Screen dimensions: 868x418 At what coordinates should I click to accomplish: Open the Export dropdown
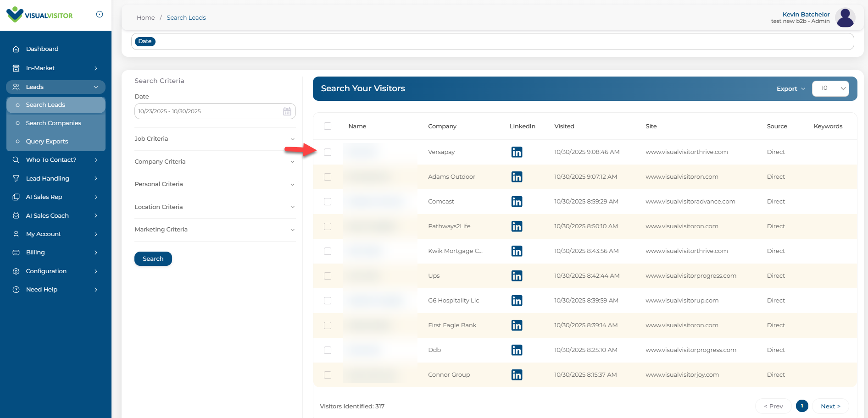point(790,89)
